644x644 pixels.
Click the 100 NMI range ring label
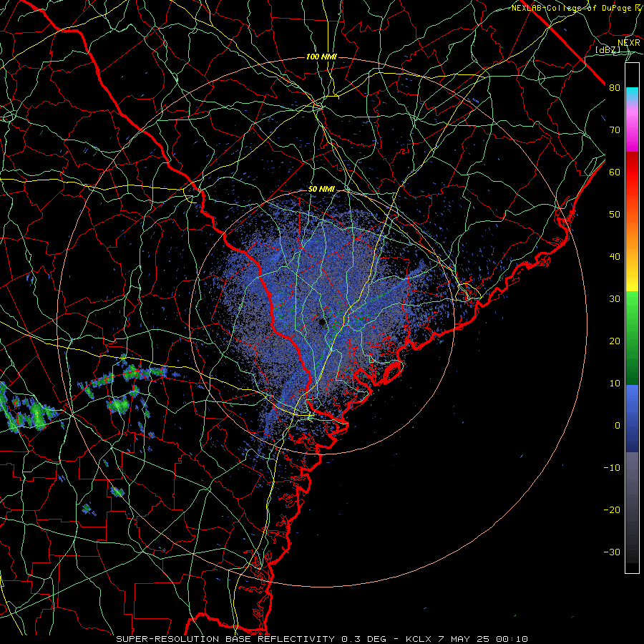pos(321,57)
